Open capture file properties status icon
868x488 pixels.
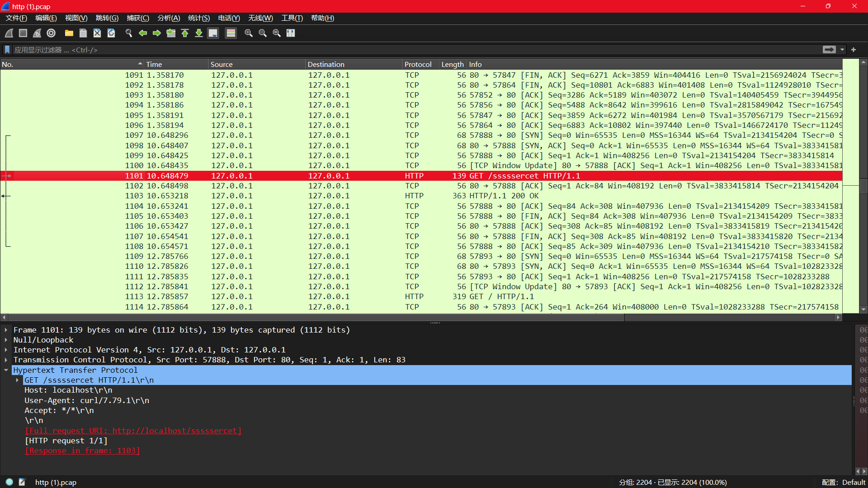22,482
